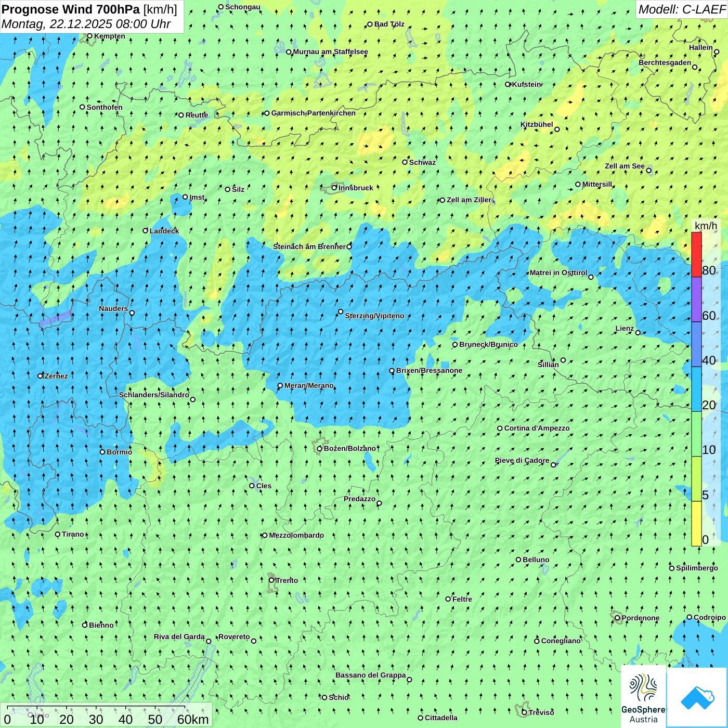Click the Zernez location marker

41,376
